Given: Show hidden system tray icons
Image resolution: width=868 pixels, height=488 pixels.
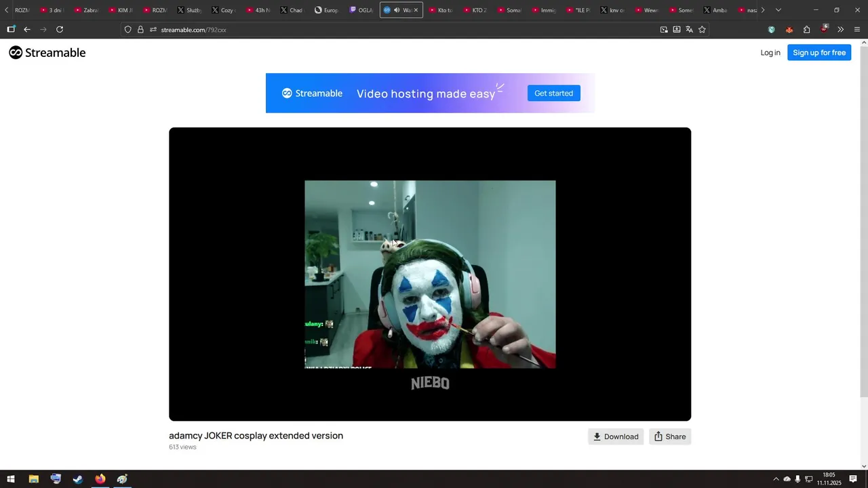Looking at the screenshot, I should tap(776, 479).
